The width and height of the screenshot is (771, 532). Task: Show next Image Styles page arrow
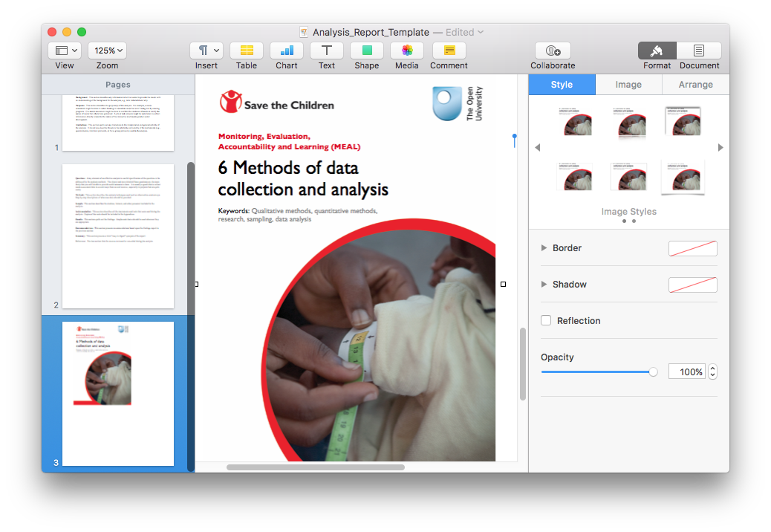720,147
